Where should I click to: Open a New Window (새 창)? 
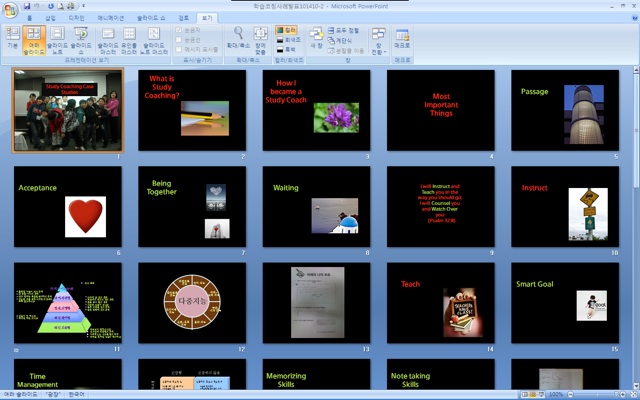pyautogui.click(x=316, y=38)
